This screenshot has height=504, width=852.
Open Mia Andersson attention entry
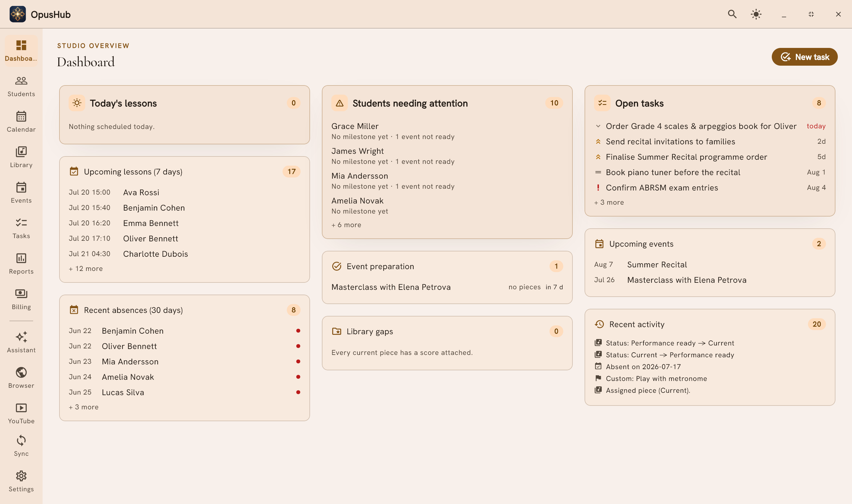[447, 181]
